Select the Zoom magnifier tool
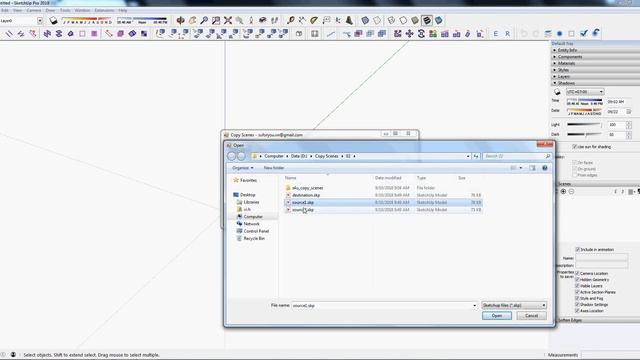This screenshot has height=360, width=640. (204, 20)
